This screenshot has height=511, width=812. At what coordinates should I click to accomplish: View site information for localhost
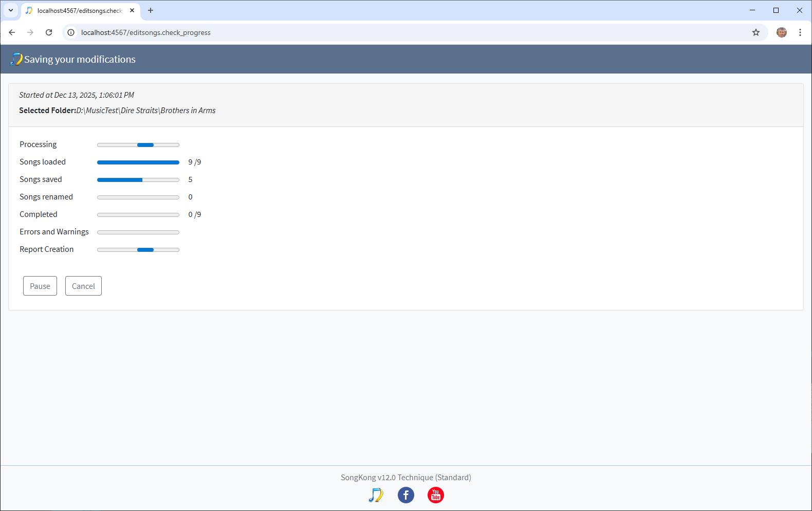tap(71, 32)
